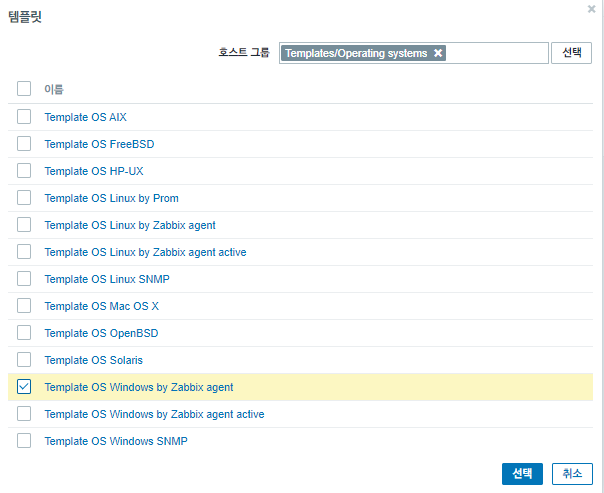Uncheck Template OS Windows by Zabbix agent checkbox
This screenshot has height=493, width=604.
(x=24, y=387)
